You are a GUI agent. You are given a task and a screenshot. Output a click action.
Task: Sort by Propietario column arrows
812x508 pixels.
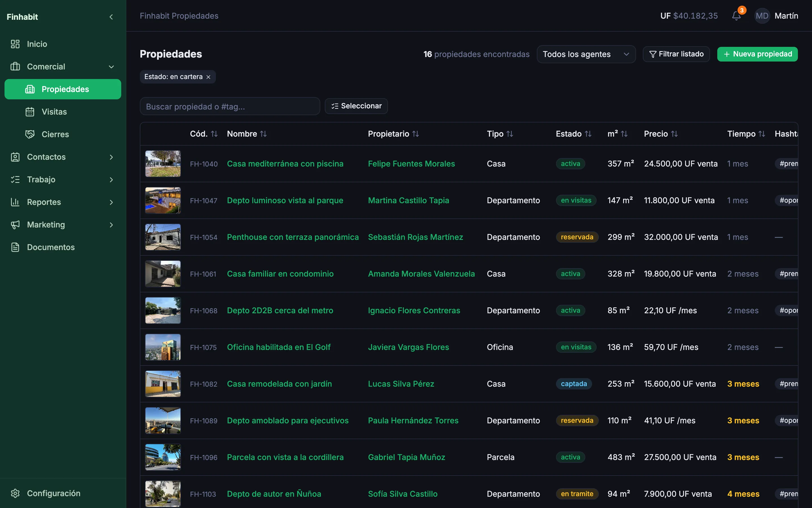416,134
